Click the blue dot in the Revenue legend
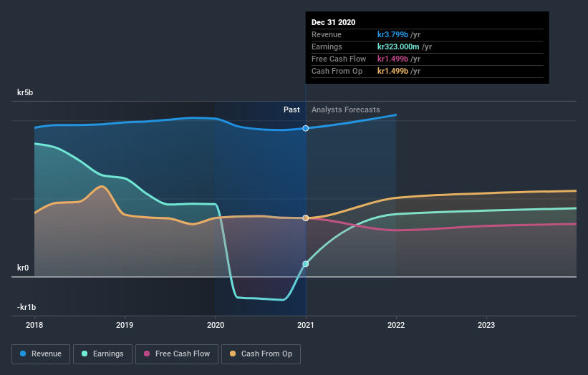 (23, 354)
